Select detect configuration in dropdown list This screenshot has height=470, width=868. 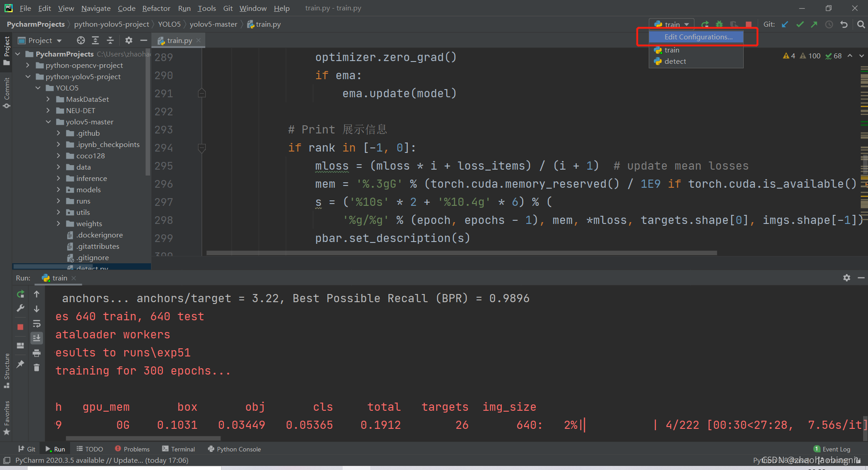pos(675,62)
